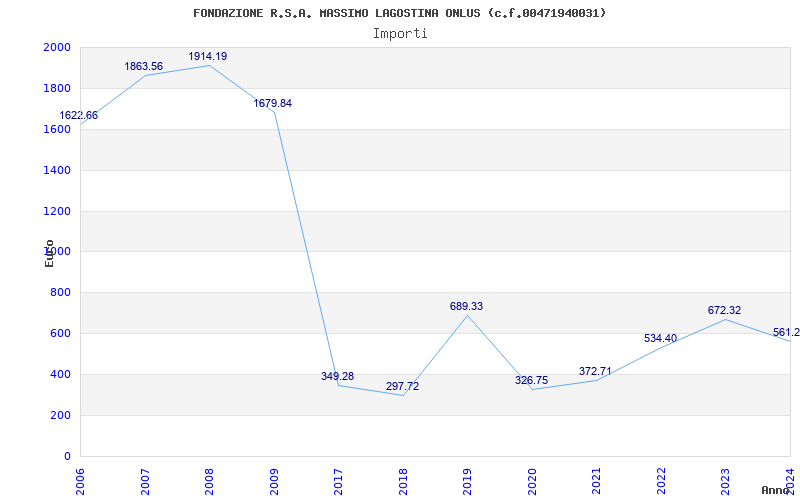Click the 2006 year axis label
The image size is (800, 500).
pyautogui.click(x=81, y=481)
